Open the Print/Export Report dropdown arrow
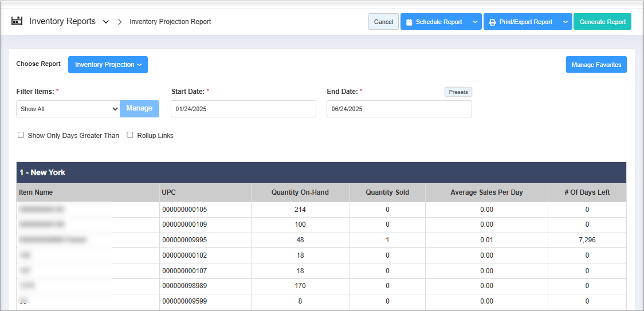This screenshot has width=644, height=311. pos(565,22)
